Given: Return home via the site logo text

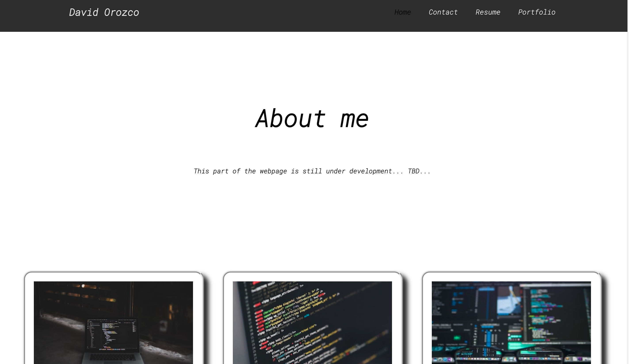Looking at the screenshot, I should point(104,12).
